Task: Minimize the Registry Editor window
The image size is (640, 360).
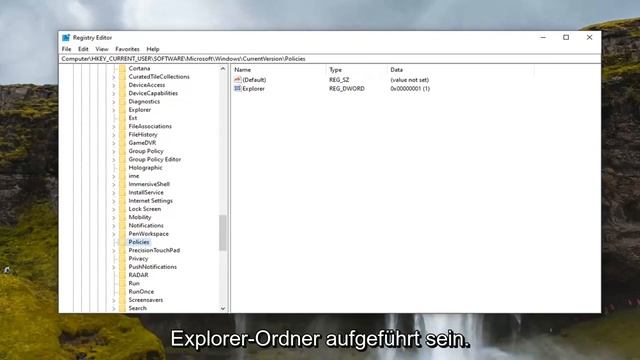Action: 543,38
